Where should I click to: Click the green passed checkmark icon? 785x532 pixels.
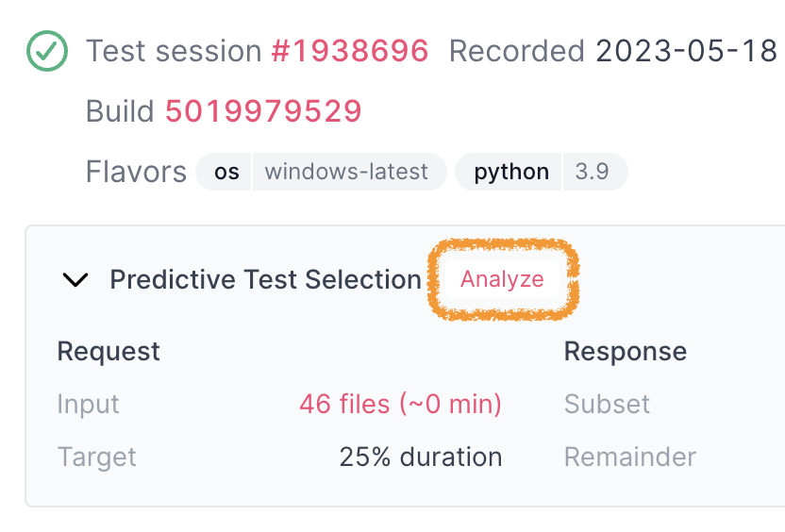(47, 51)
